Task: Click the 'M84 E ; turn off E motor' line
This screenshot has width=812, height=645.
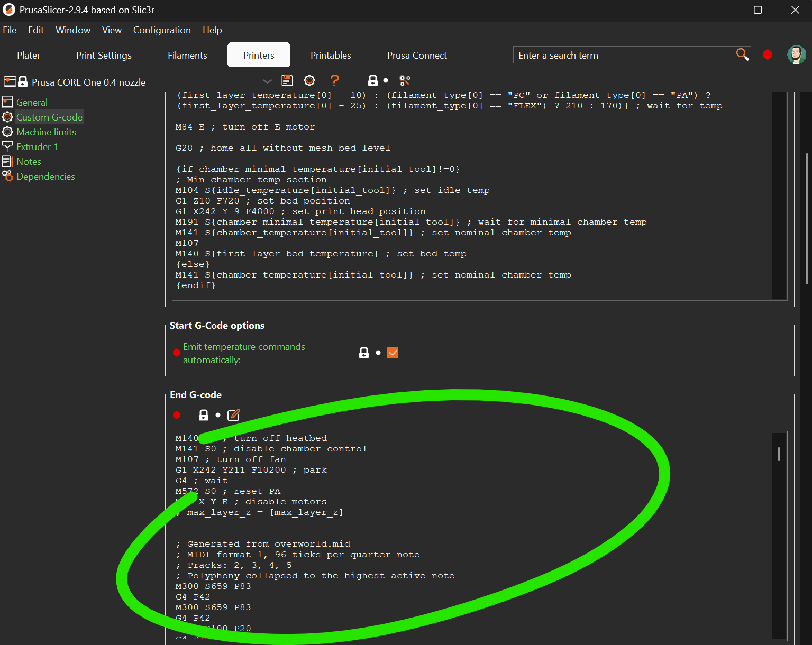Action: pos(245,127)
